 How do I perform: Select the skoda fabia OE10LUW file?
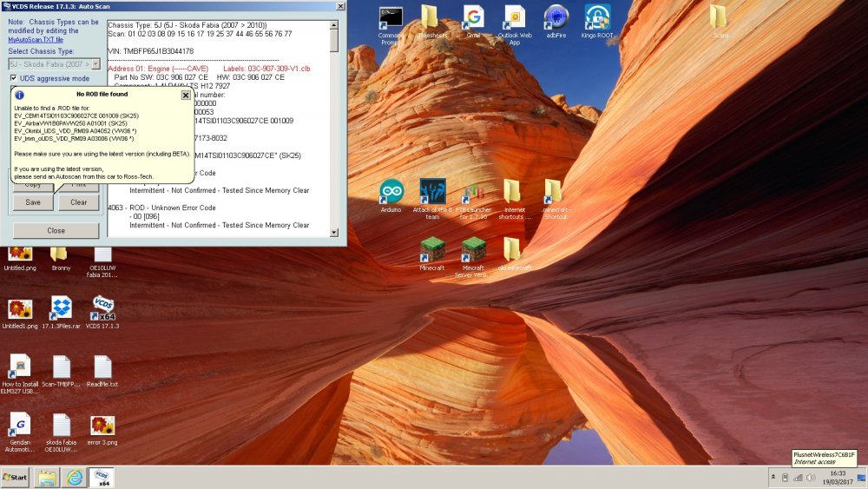[x=61, y=432]
